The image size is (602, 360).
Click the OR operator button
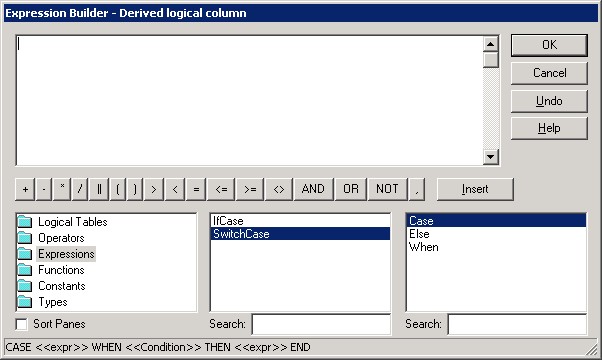pos(351,189)
